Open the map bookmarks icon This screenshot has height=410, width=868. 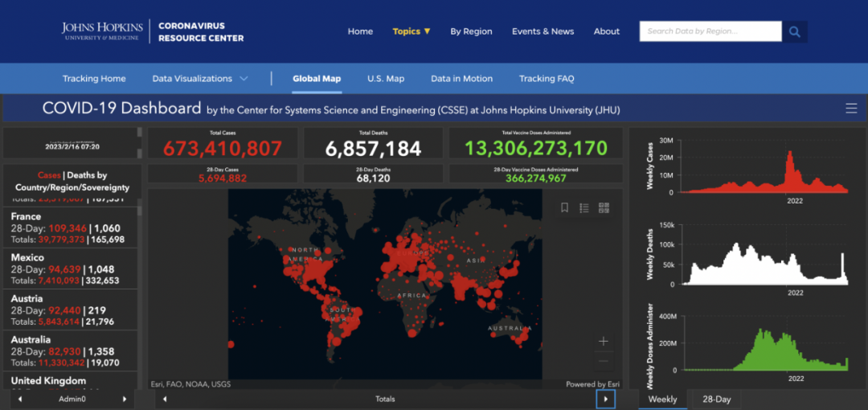coord(564,207)
